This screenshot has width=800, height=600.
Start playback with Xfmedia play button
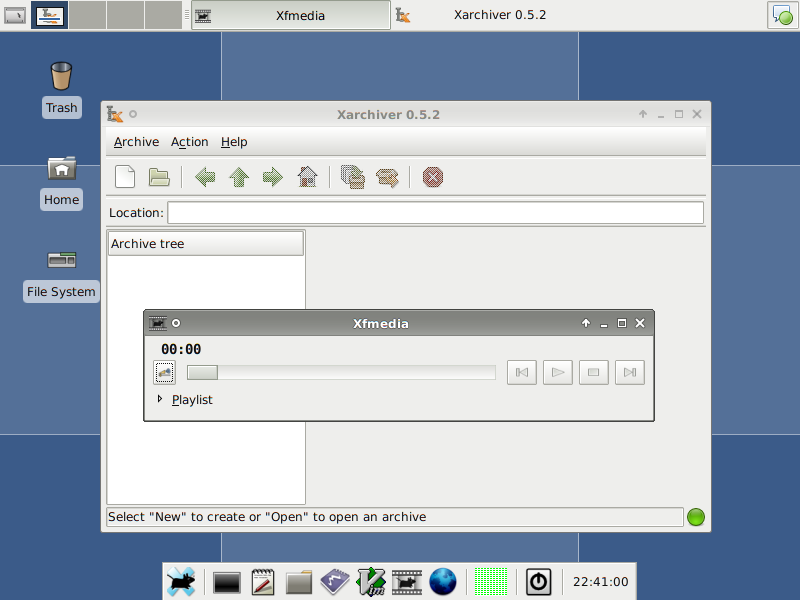click(558, 372)
